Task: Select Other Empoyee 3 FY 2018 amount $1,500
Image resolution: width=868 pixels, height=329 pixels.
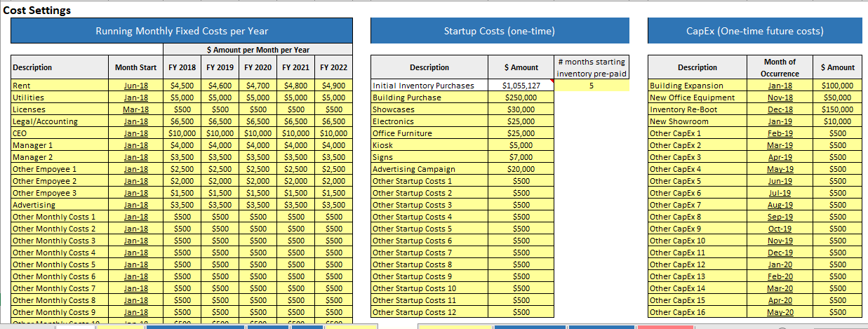Action: tap(182, 193)
